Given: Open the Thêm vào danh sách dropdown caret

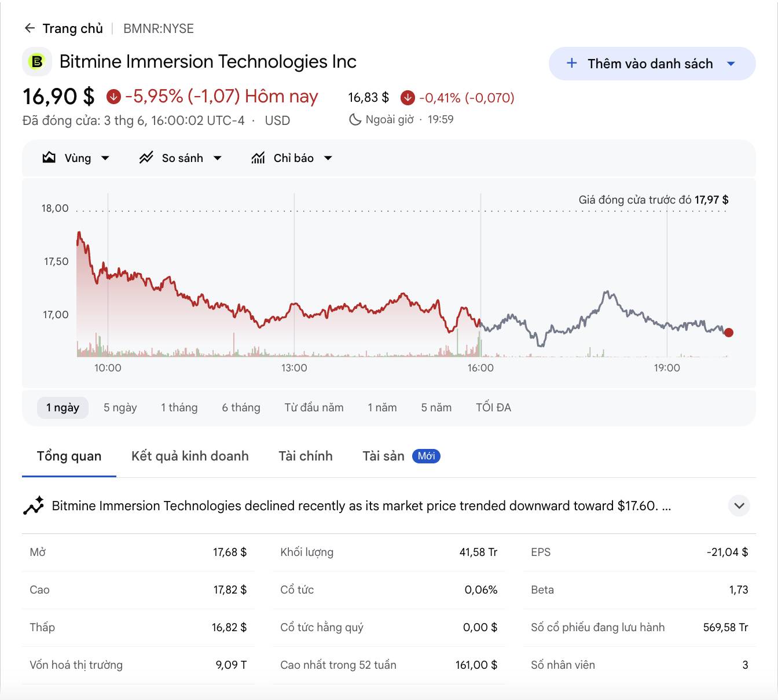Looking at the screenshot, I should [731, 64].
